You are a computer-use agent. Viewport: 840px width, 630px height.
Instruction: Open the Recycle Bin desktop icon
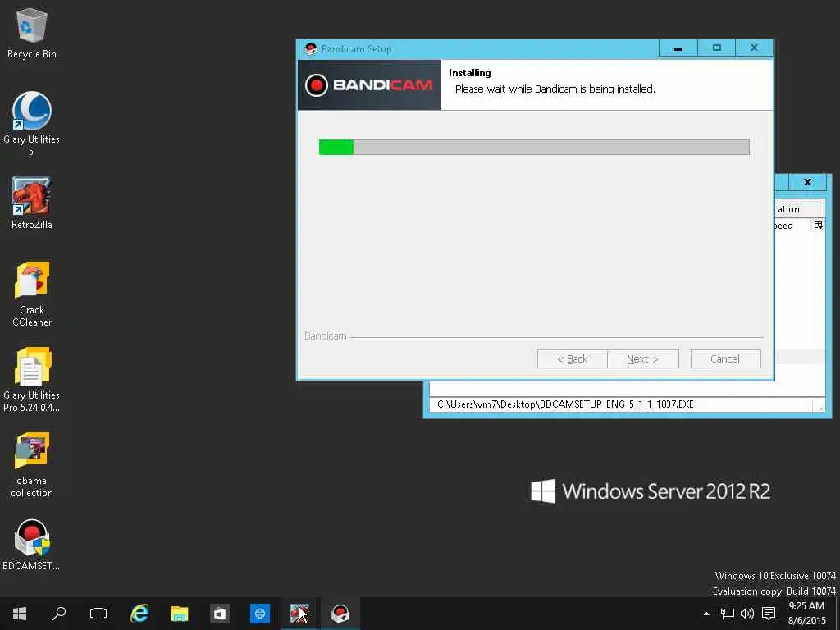[x=32, y=33]
